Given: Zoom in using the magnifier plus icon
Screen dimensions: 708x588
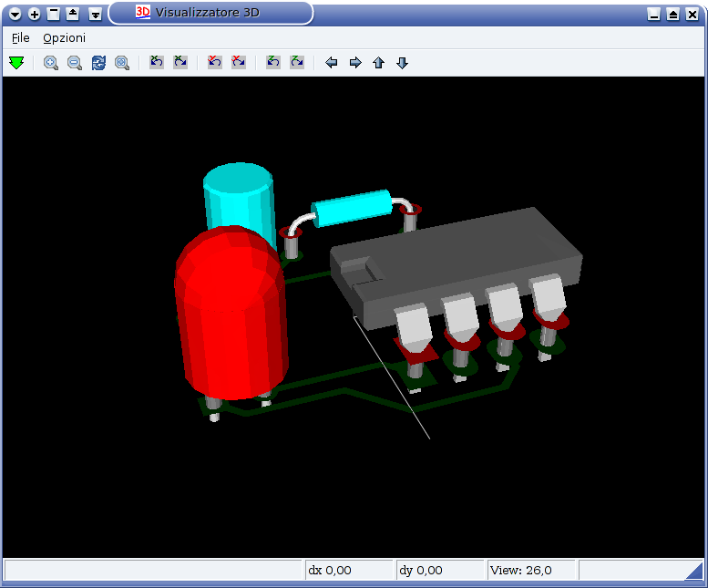Looking at the screenshot, I should click(x=51, y=63).
